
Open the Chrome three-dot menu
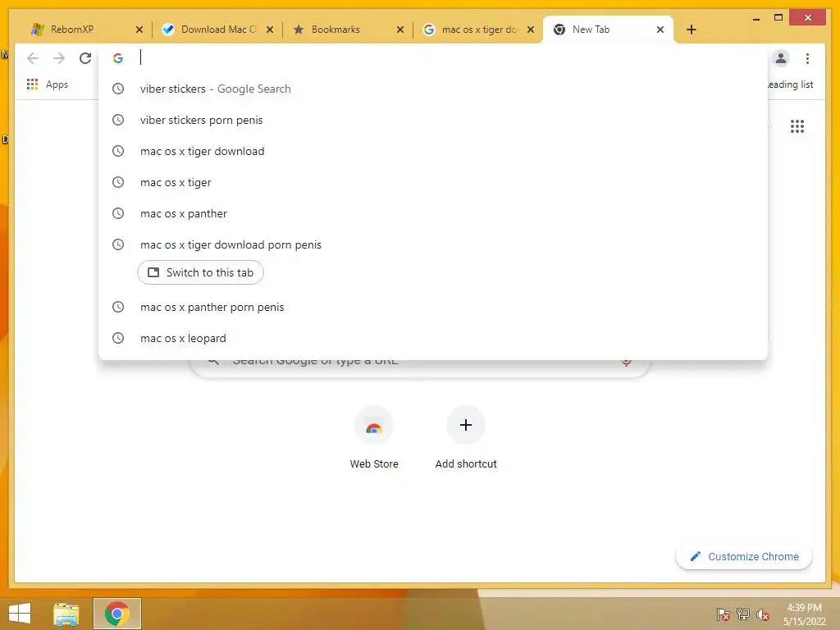[x=807, y=58]
